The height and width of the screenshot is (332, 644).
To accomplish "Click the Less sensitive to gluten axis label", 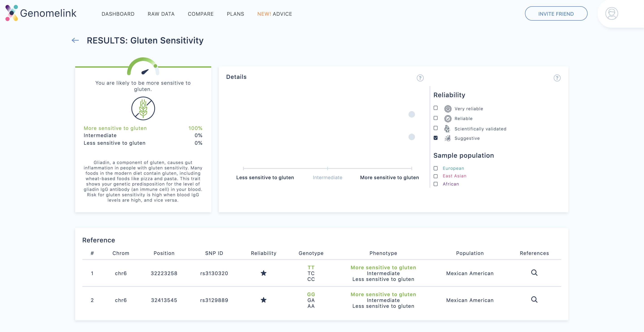I will [265, 177].
